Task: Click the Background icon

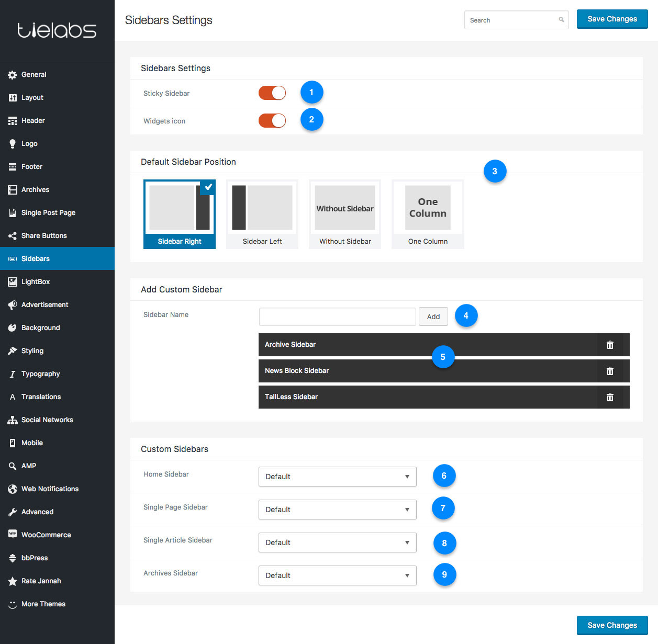Action: [x=13, y=328]
